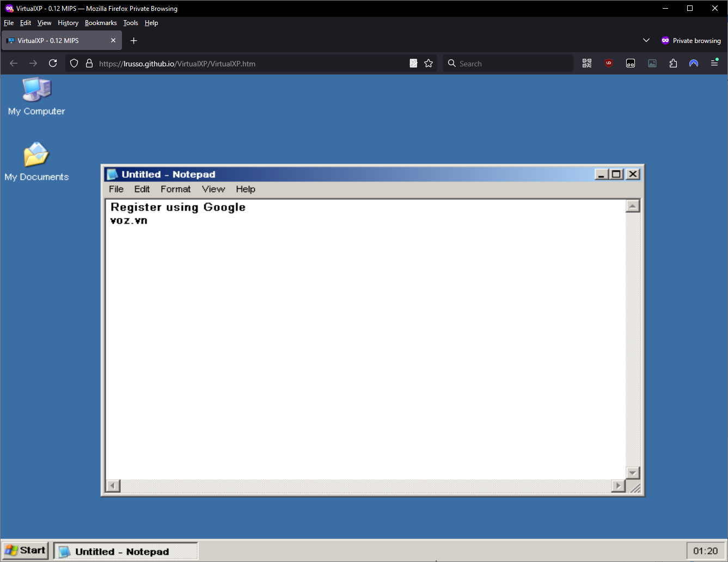Open new browser tab with plus
The image size is (728, 562).
tap(134, 41)
